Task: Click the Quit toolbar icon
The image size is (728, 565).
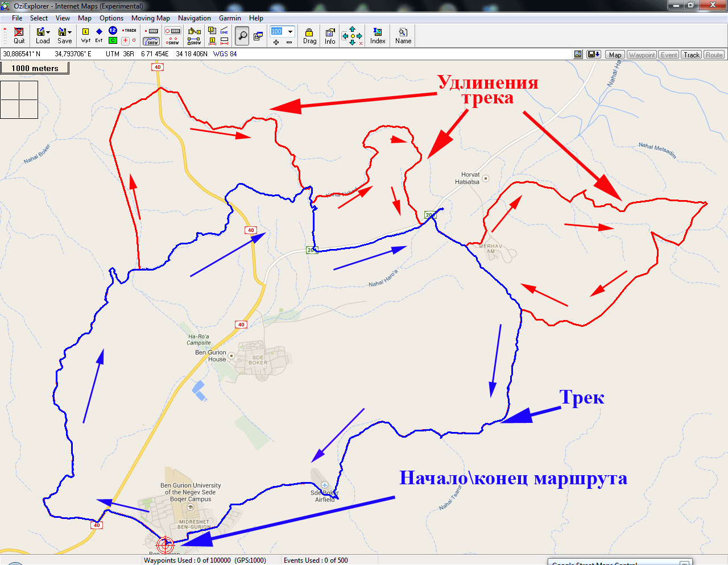Action: (x=19, y=35)
